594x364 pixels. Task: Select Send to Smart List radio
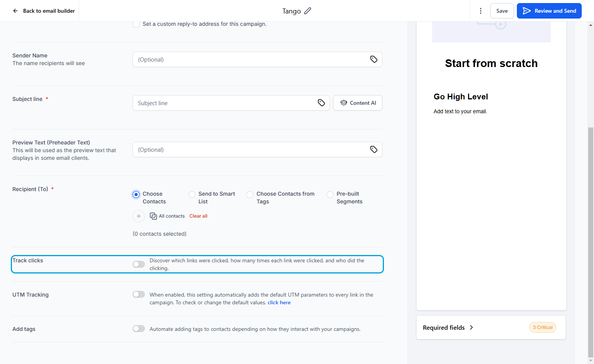[192, 195]
